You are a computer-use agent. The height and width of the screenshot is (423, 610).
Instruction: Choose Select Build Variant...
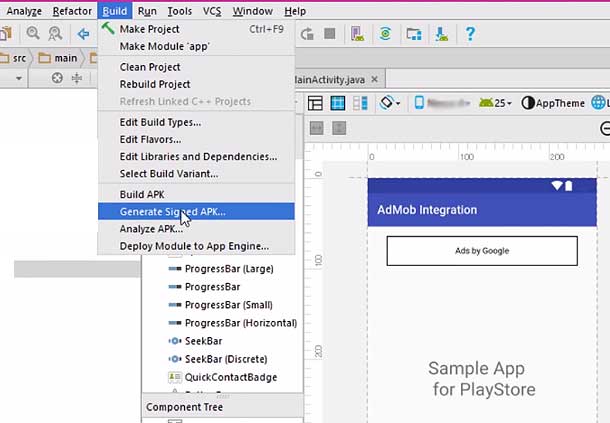click(x=196, y=174)
